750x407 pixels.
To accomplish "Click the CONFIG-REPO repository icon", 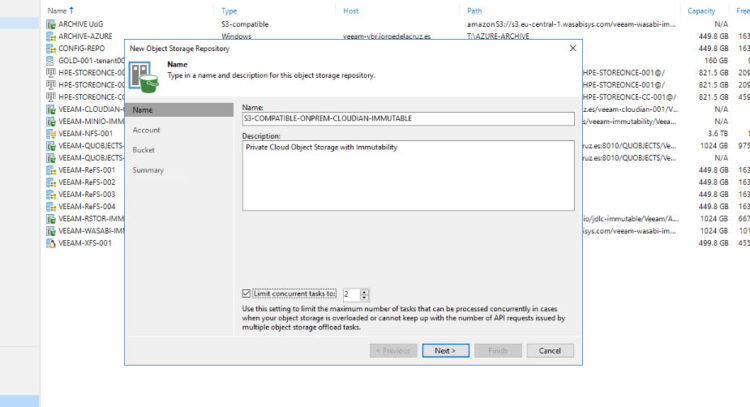I will click(51, 48).
